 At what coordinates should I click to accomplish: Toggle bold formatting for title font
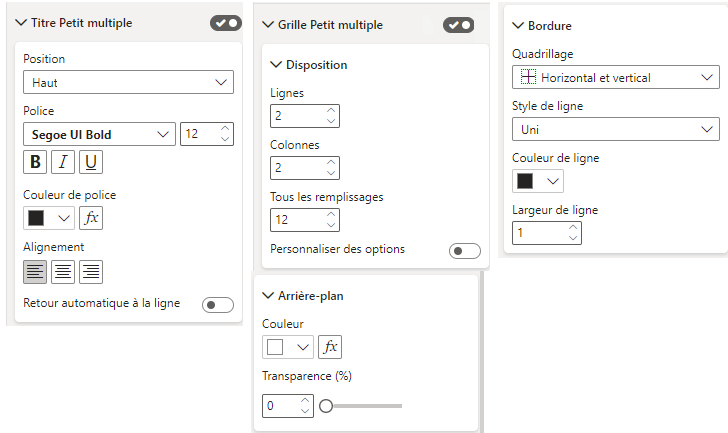pyautogui.click(x=35, y=162)
